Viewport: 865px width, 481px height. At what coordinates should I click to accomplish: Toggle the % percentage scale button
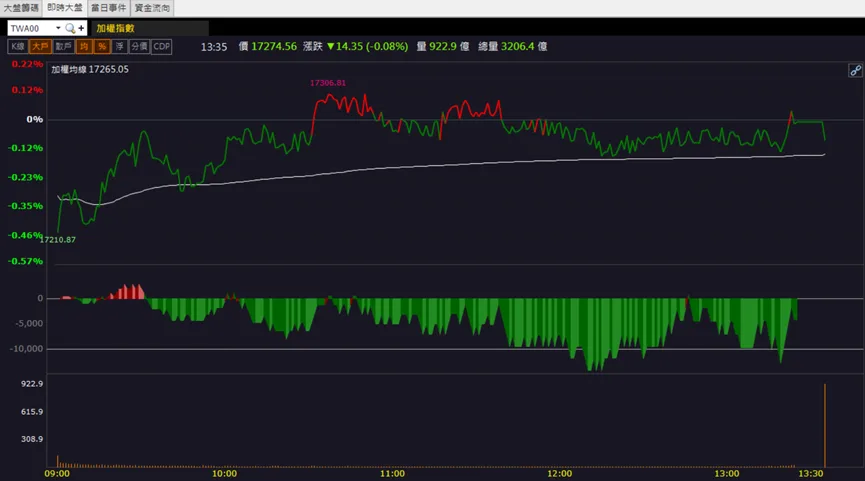(102, 46)
